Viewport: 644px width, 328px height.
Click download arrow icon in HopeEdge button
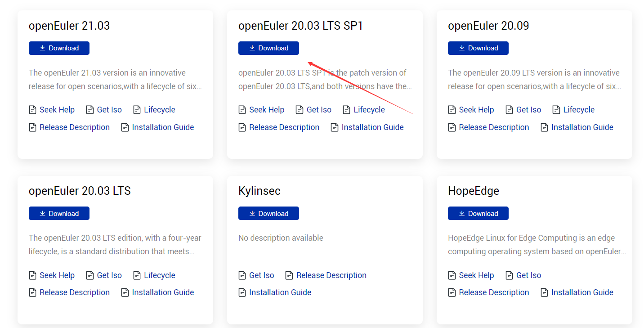point(461,214)
